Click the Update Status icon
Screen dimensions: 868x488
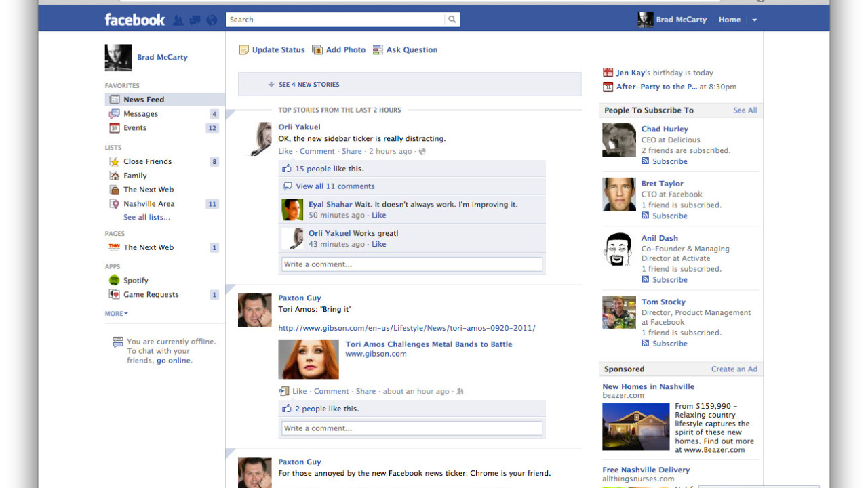pos(244,50)
